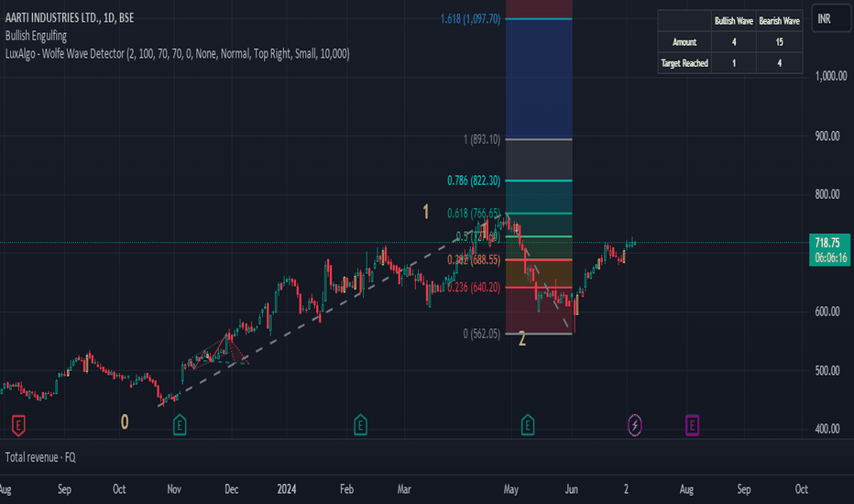Click the 0.618 (766.65) Fibonacci level label
This screenshot has height=504, width=854.
[474, 213]
